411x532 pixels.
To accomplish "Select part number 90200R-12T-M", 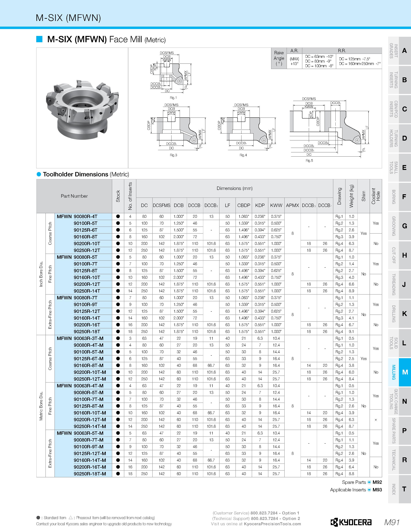I will (x=90, y=419).
